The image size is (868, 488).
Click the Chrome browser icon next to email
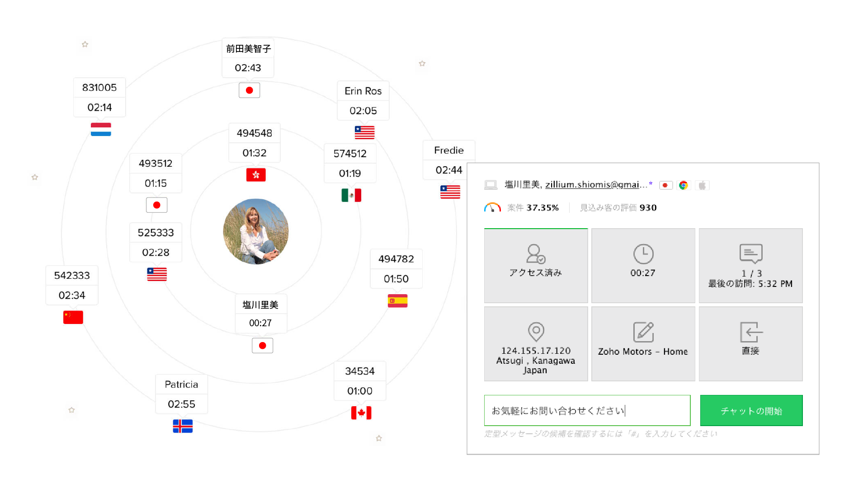pyautogui.click(x=683, y=185)
